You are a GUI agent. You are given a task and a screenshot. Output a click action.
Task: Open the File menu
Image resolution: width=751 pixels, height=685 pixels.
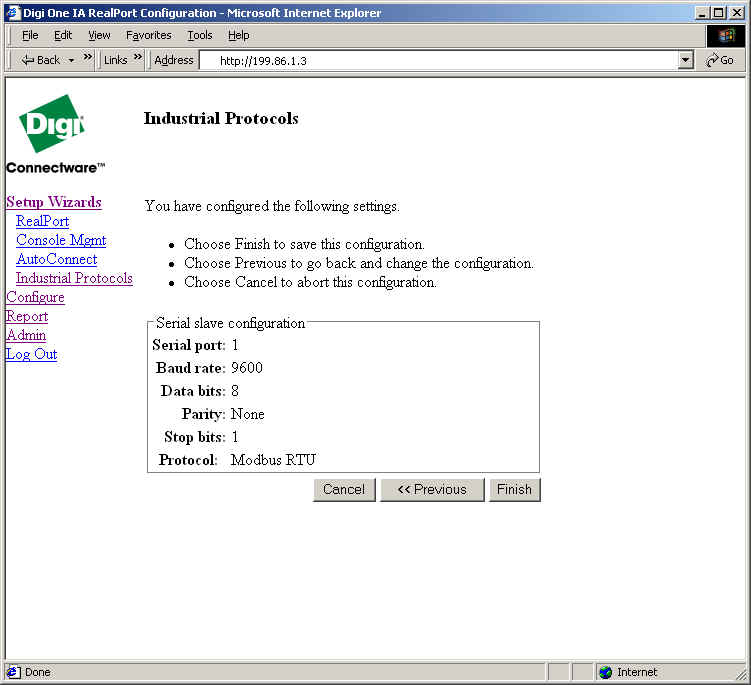pyautogui.click(x=30, y=35)
